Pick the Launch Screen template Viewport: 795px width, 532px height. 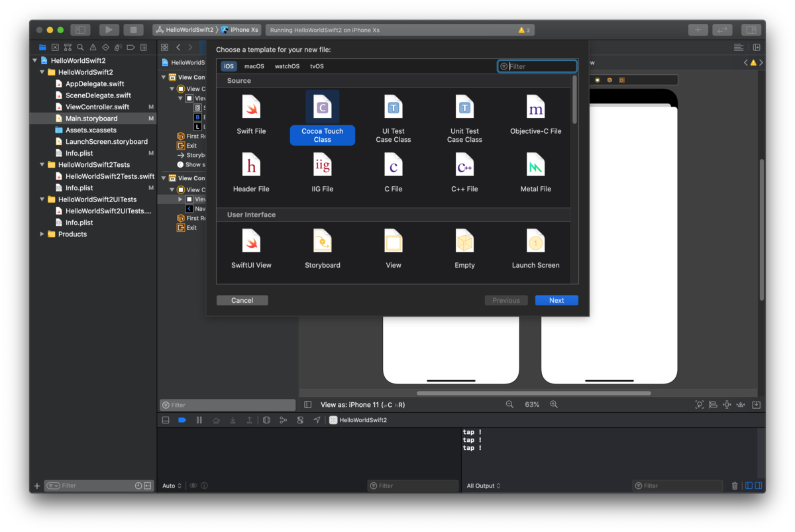click(x=535, y=249)
